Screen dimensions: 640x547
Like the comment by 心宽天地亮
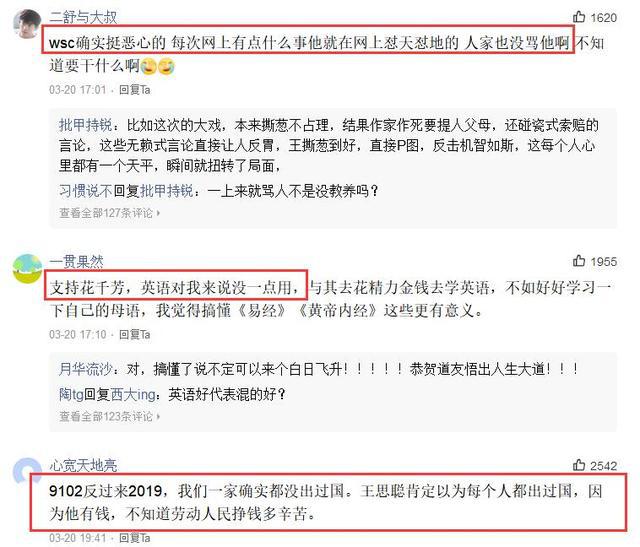tap(579, 465)
